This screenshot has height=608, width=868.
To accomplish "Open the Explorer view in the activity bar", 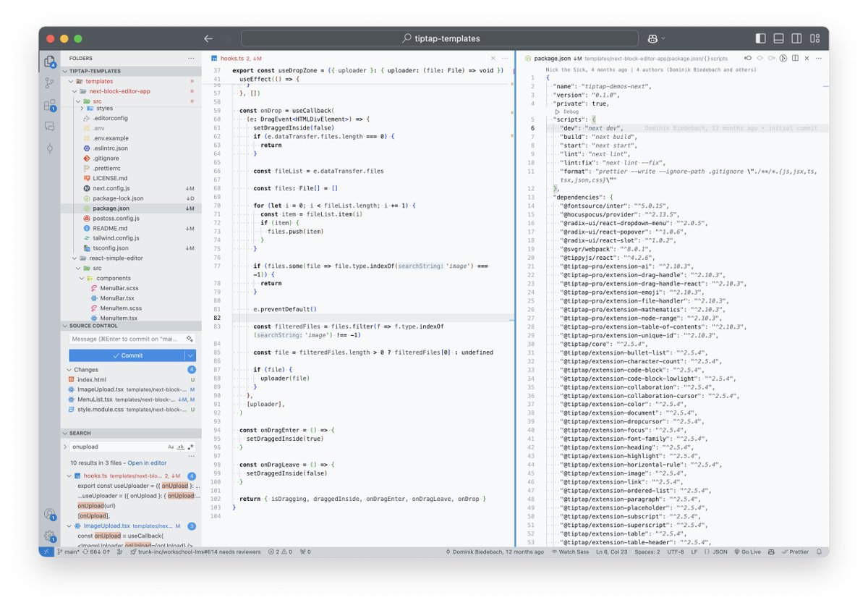I will (x=49, y=61).
